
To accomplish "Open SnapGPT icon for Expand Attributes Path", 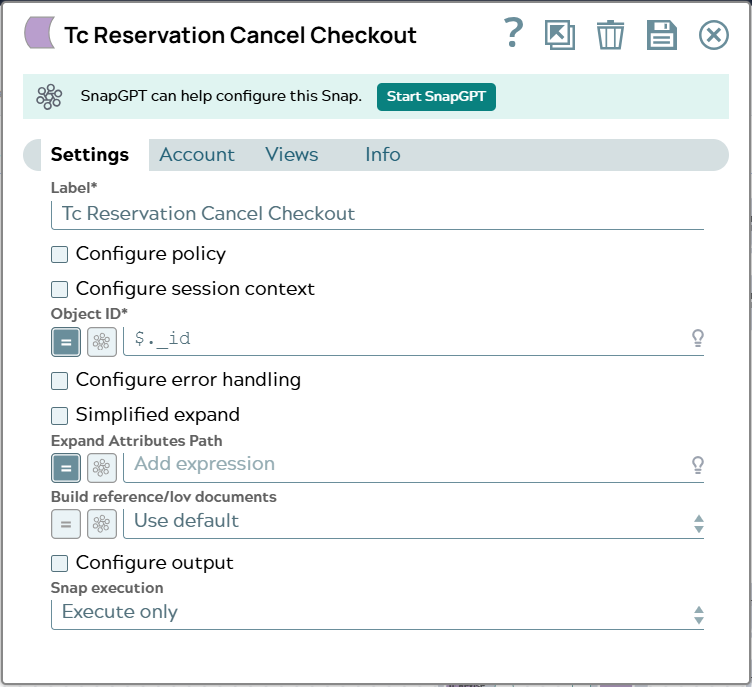I will [x=102, y=468].
